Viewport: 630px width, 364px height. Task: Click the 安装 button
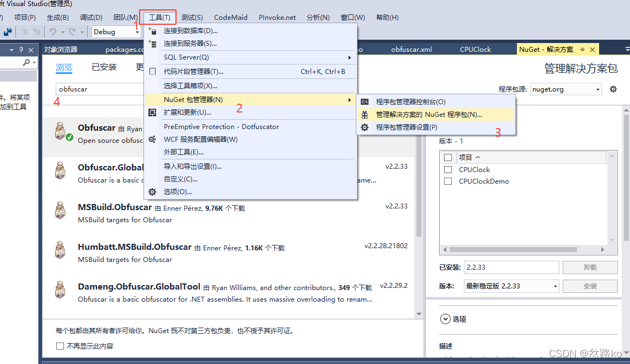coord(590,286)
